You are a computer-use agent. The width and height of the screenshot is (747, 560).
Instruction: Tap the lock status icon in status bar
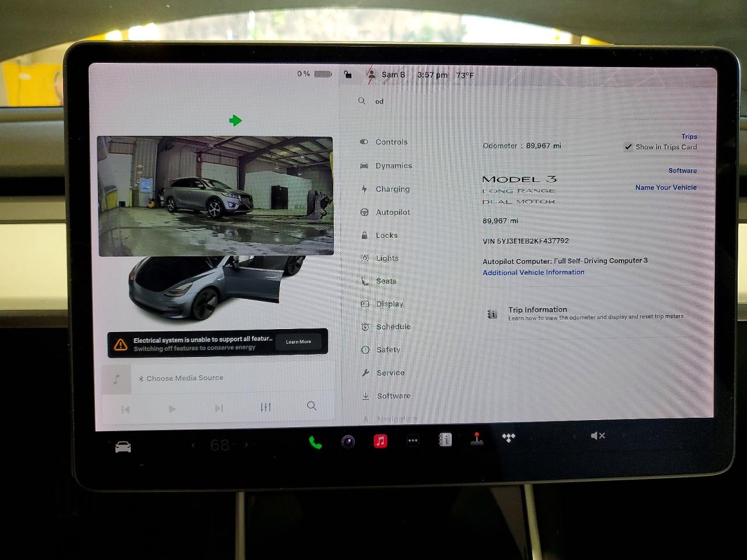348,75
